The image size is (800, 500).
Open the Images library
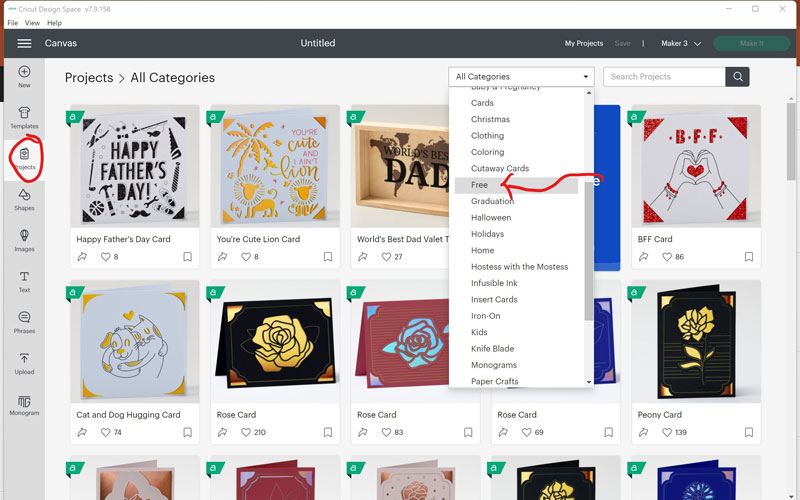(24, 240)
